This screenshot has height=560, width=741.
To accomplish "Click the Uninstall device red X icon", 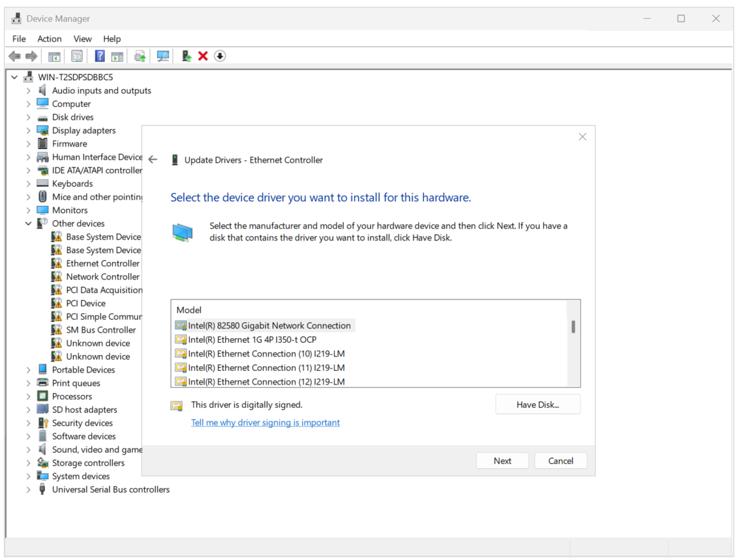I will tap(203, 56).
